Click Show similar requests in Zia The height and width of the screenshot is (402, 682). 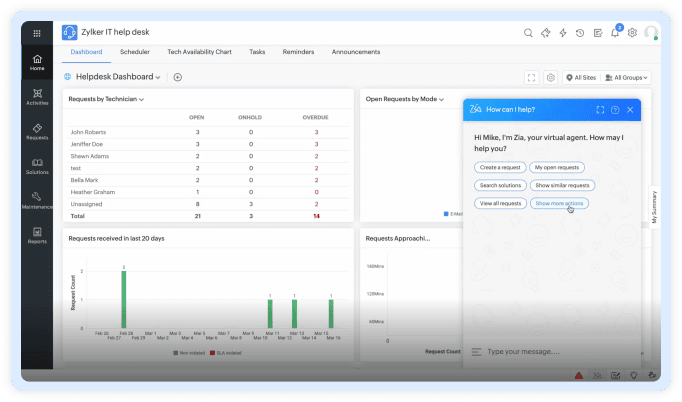pos(562,185)
